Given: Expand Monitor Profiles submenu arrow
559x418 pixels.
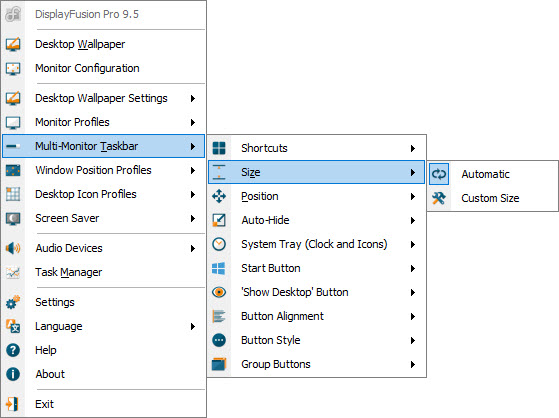Looking at the screenshot, I should tap(193, 122).
